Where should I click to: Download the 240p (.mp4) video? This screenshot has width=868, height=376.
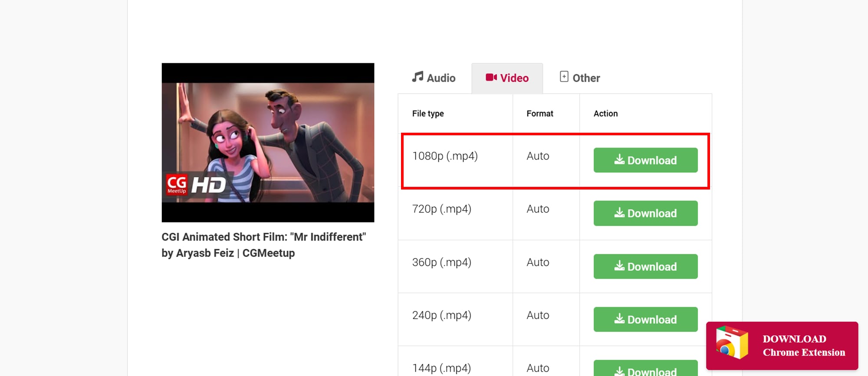tap(645, 320)
